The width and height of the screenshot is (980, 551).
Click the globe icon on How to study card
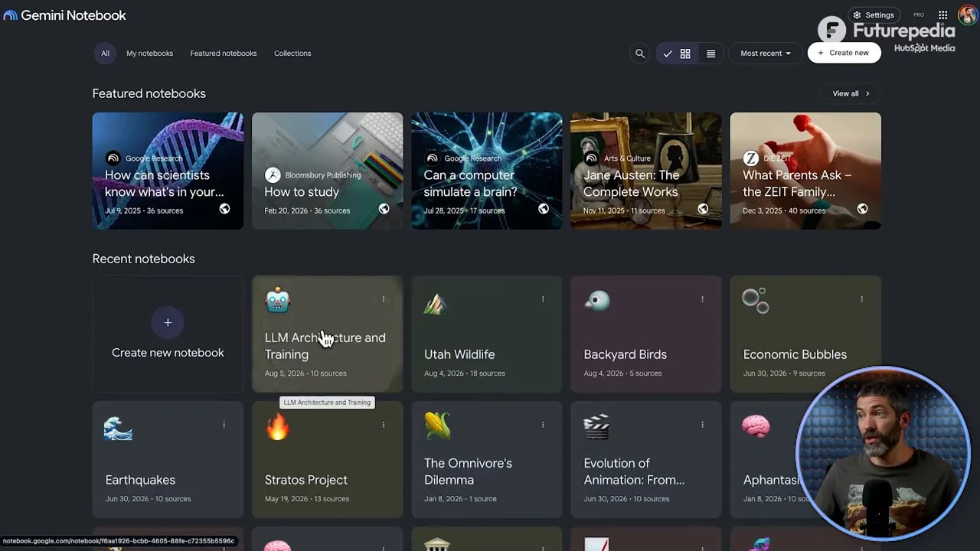pos(384,209)
